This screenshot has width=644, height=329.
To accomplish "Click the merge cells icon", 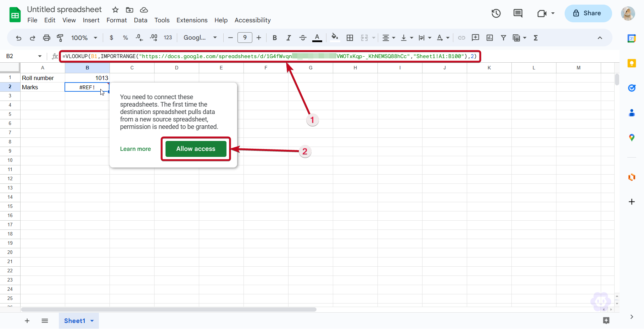I will click(364, 38).
